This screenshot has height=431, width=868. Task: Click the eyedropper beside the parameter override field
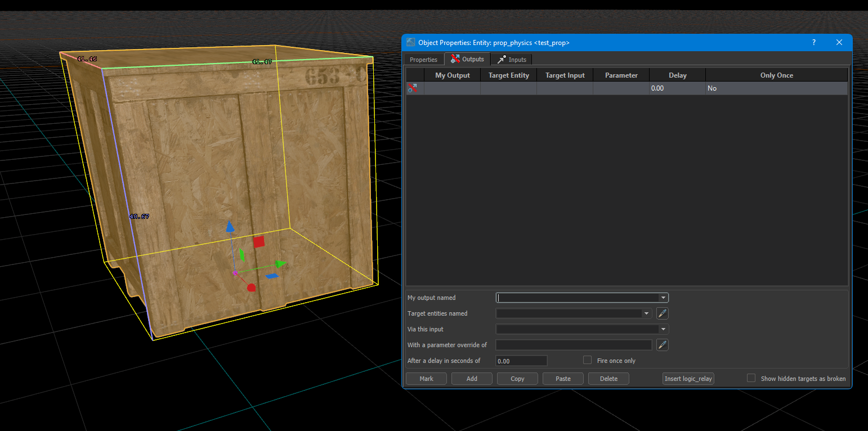[x=662, y=345]
